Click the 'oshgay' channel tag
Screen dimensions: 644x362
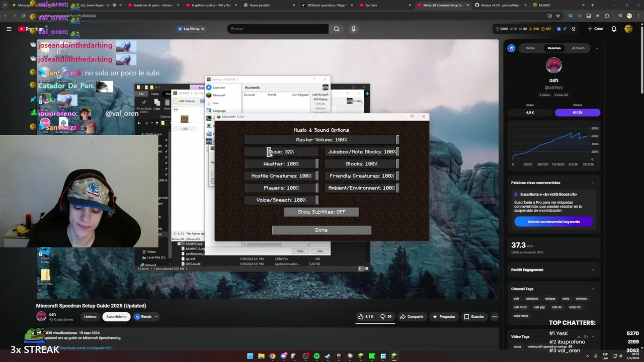tap(550, 299)
